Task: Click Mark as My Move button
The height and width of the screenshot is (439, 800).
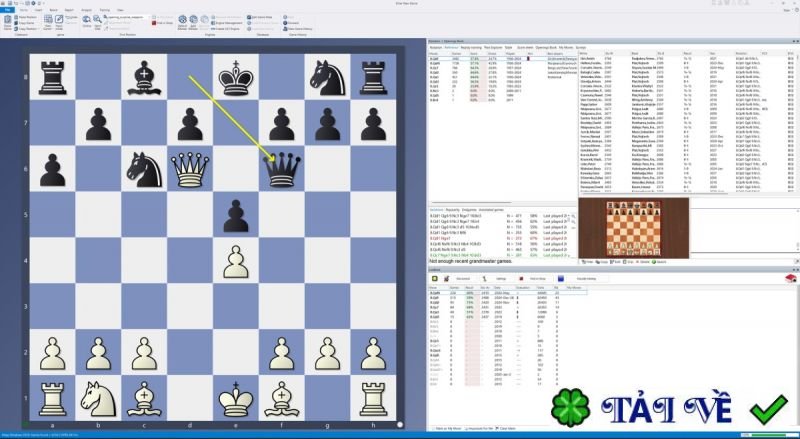Action: (445, 428)
